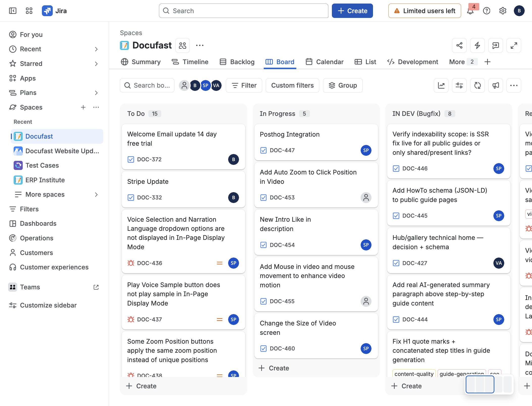Image resolution: width=532 pixels, height=406 pixels.
Task: Click the Jira logo
Action: click(x=55, y=11)
